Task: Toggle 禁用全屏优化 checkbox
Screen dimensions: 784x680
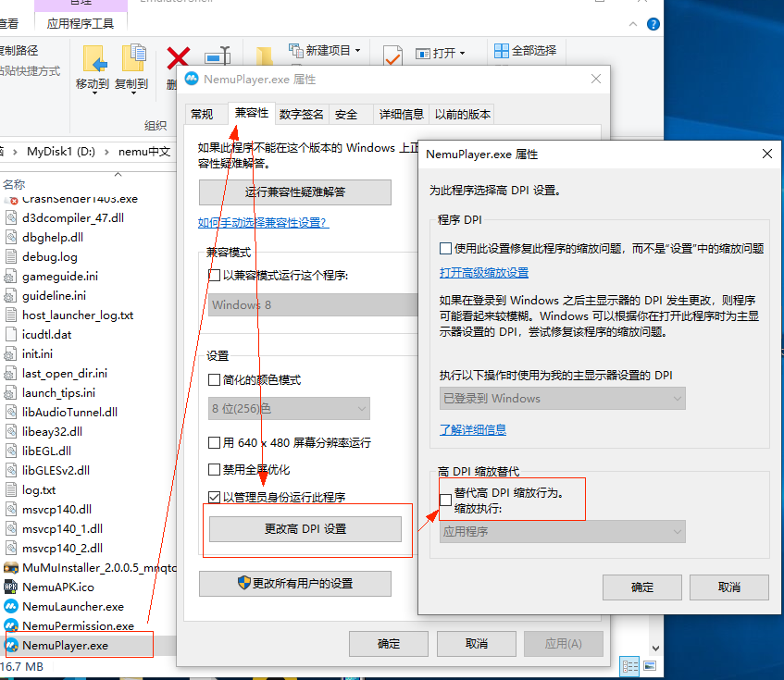Action: click(x=214, y=470)
